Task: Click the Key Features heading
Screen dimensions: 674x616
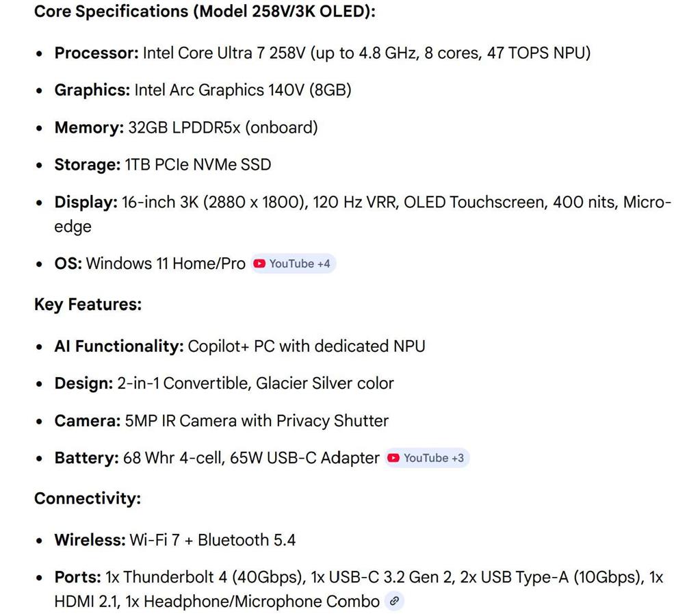Action: tap(88, 305)
